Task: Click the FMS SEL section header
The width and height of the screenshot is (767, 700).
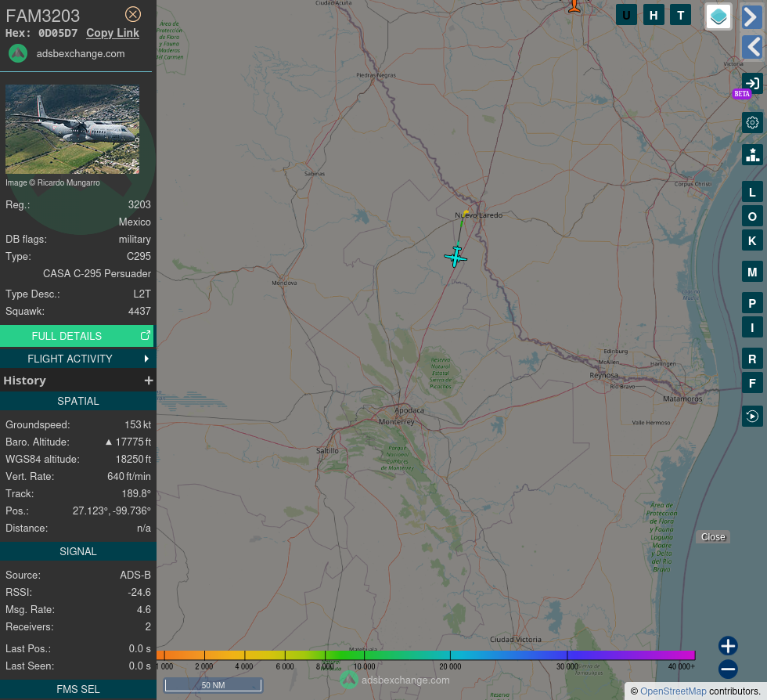Action: (77, 689)
